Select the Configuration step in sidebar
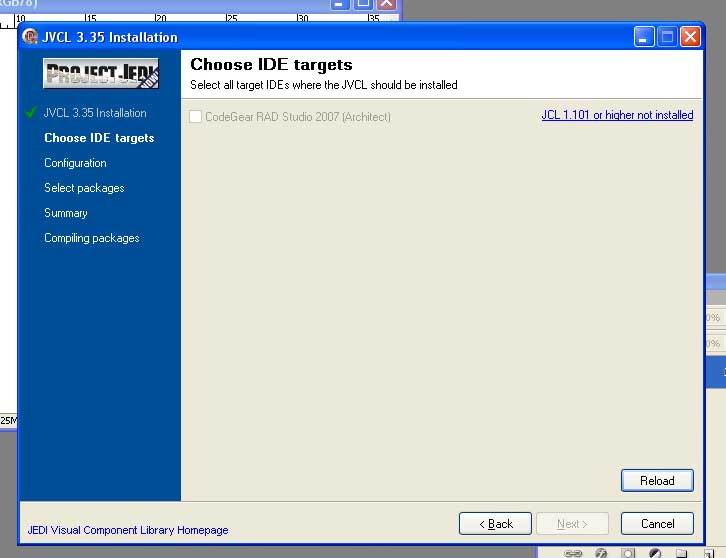This screenshot has width=726, height=558. (x=75, y=163)
